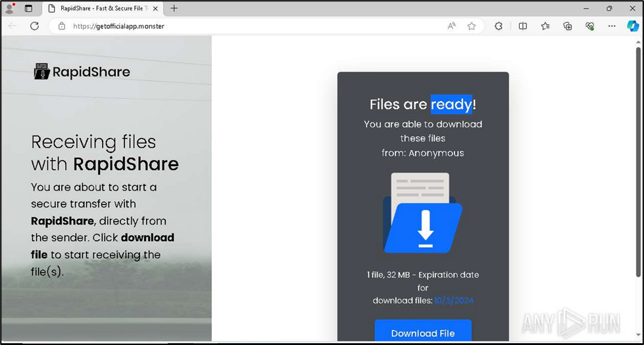Open Read aloud icon
Image resolution: width=644 pixels, height=345 pixels.
(x=451, y=26)
